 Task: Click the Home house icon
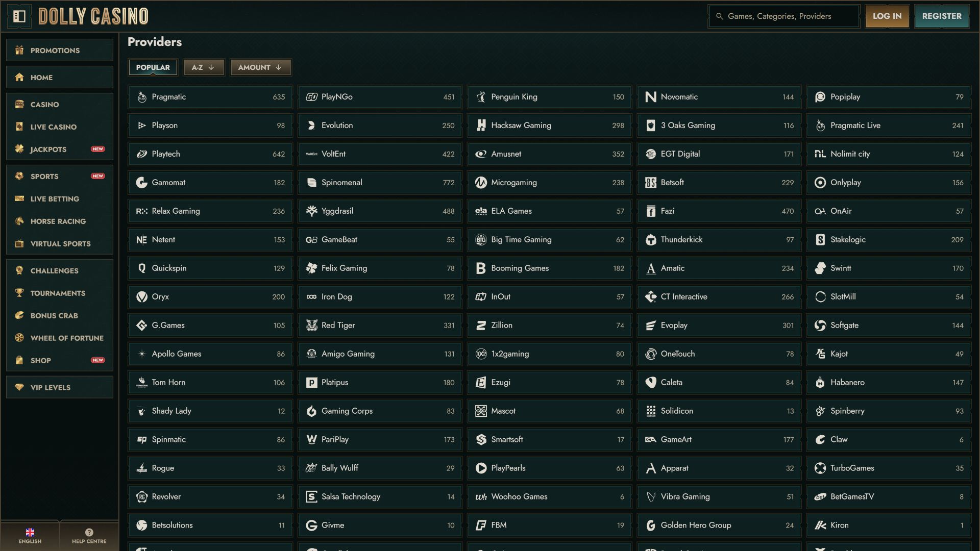pyautogui.click(x=19, y=77)
